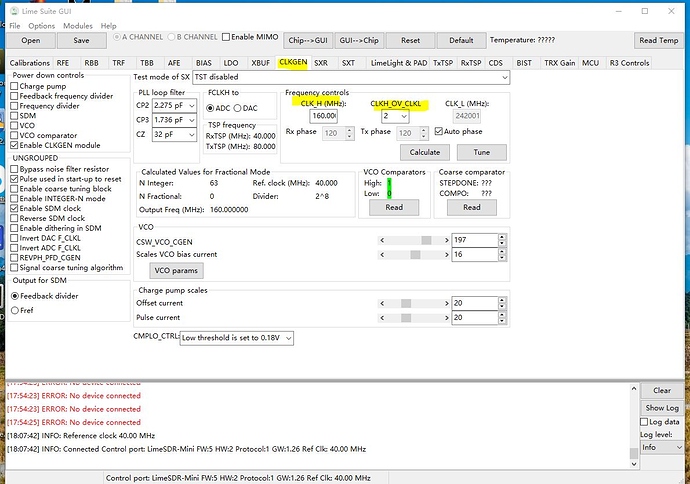
Task: Click right arrow of Offset current slider
Action: point(446,304)
